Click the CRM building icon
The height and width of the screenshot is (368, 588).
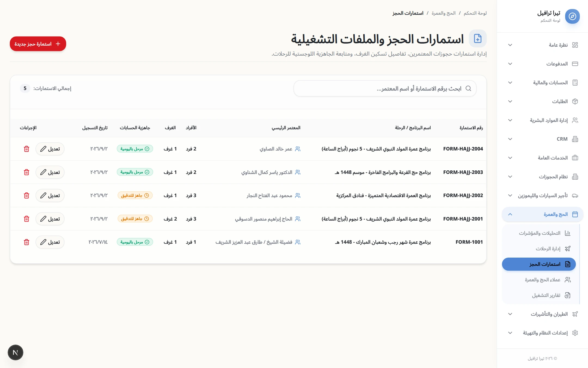click(x=575, y=139)
